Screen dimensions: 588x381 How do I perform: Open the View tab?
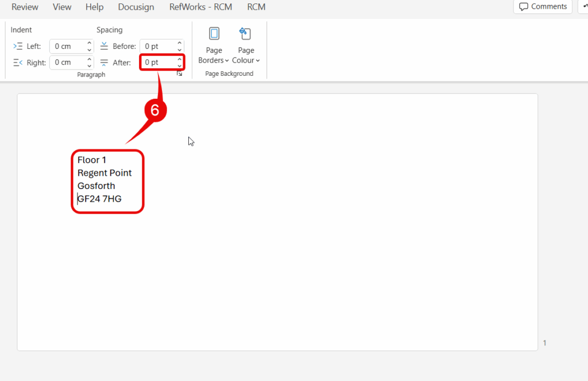[x=62, y=7]
